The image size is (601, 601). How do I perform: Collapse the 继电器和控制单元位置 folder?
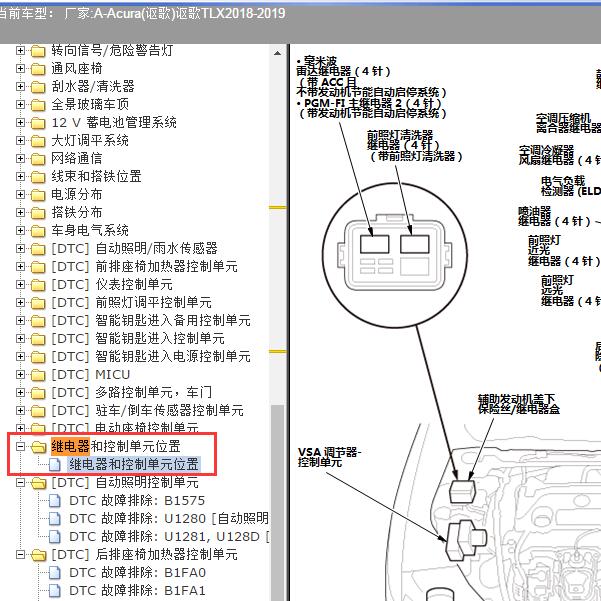coord(20,447)
